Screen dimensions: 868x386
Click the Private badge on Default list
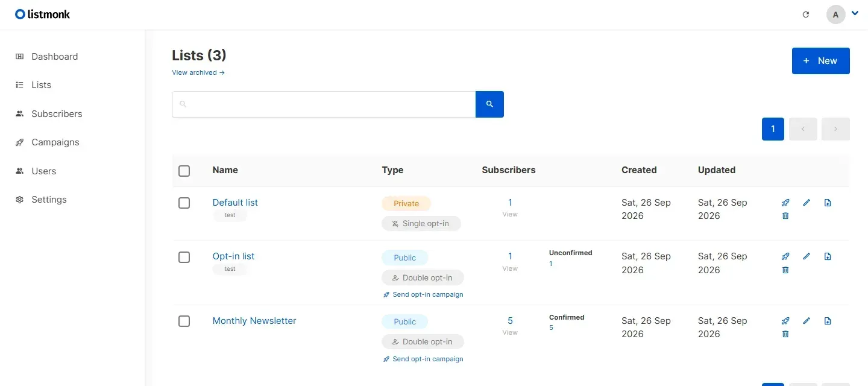(406, 204)
